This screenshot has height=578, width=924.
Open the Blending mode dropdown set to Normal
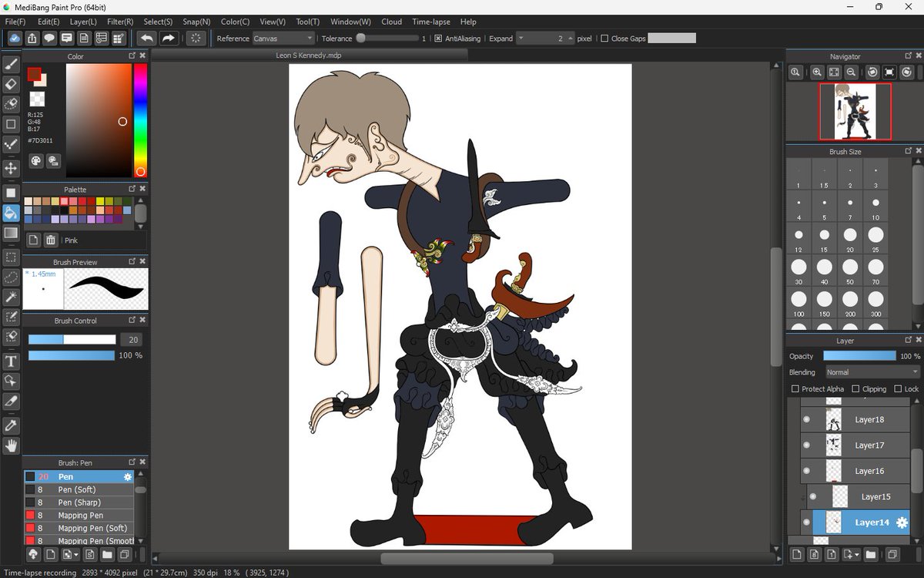(x=873, y=372)
